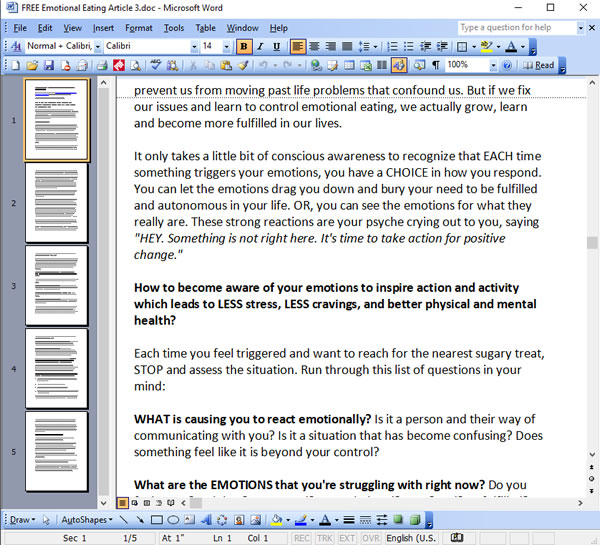Expand the line spacing dropdown arrow
Screen dimensions: 600x545
coord(375,47)
